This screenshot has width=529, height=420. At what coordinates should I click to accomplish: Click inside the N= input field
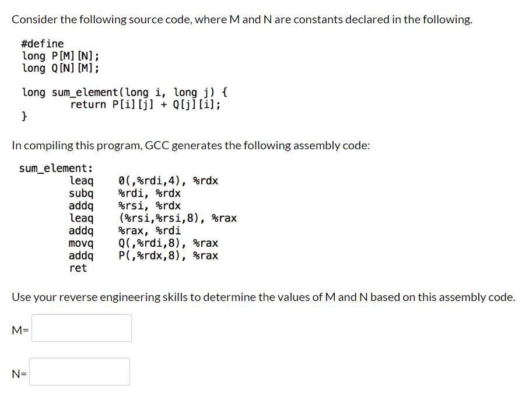click(80, 371)
